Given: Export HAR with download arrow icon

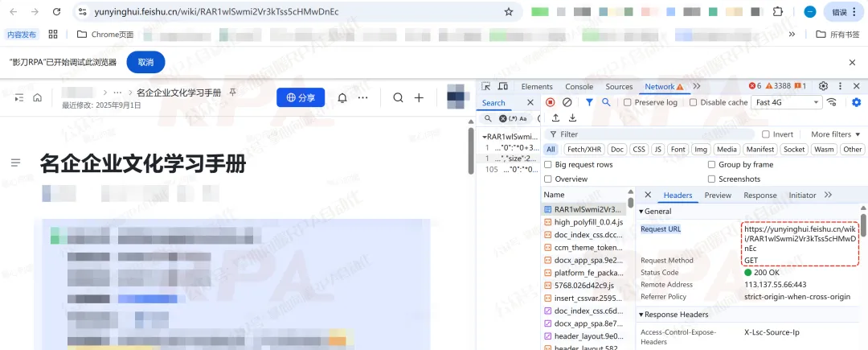Looking at the screenshot, I should [572, 118].
